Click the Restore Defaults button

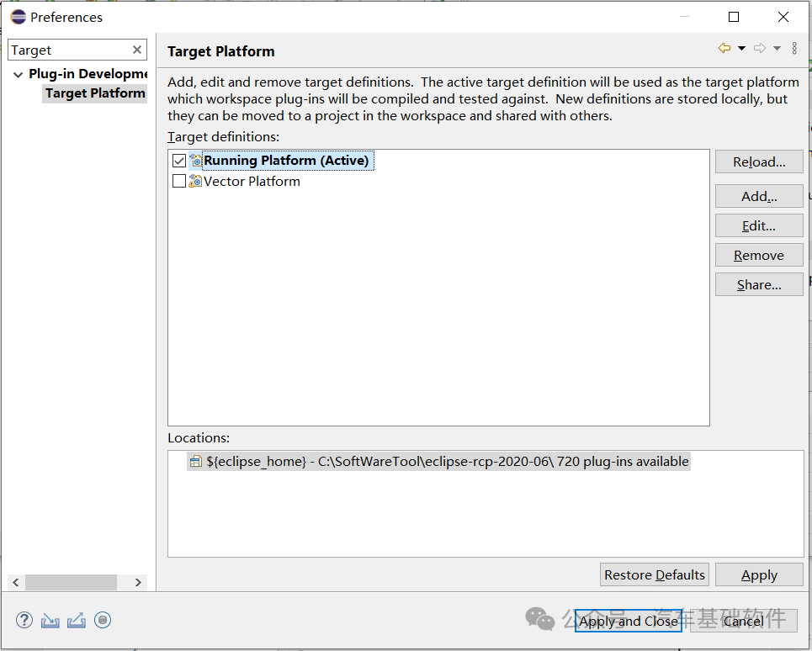[x=655, y=575]
